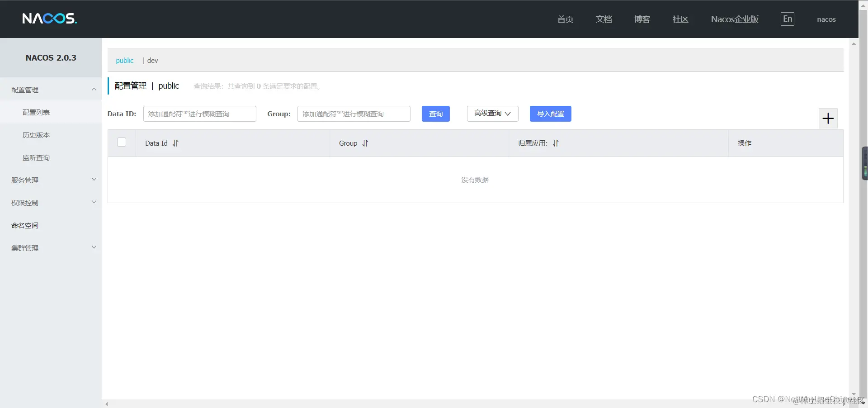Open 博客 in top navigation

tap(642, 19)
